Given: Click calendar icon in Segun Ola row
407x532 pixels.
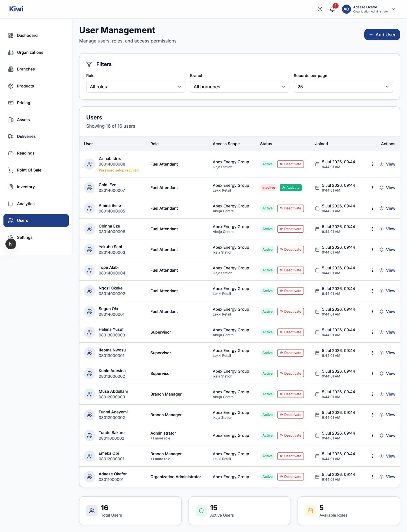Looking at the screenshot, I should click(x=317, y=312).
